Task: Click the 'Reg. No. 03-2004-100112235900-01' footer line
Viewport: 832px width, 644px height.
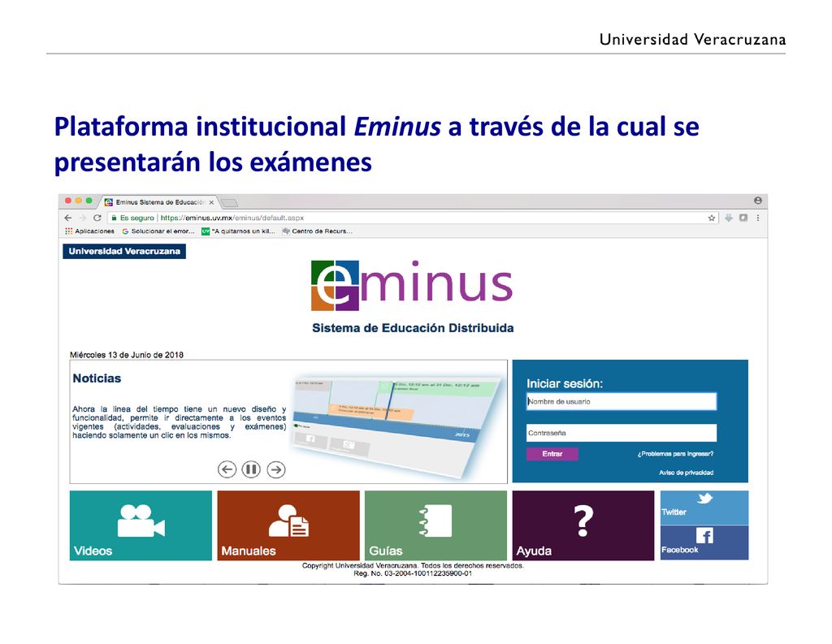Action: (x=413, y=573)
